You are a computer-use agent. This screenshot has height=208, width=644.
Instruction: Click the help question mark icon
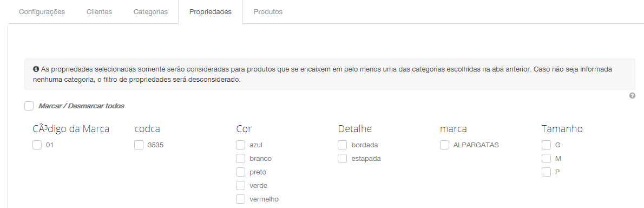coord(632,96)
